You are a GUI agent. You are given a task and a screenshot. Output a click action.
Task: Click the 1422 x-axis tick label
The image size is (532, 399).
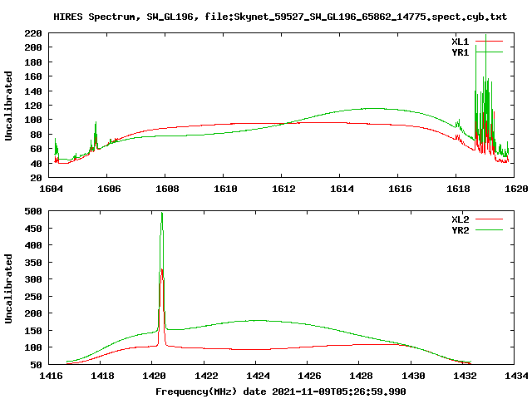click(206, 376)
